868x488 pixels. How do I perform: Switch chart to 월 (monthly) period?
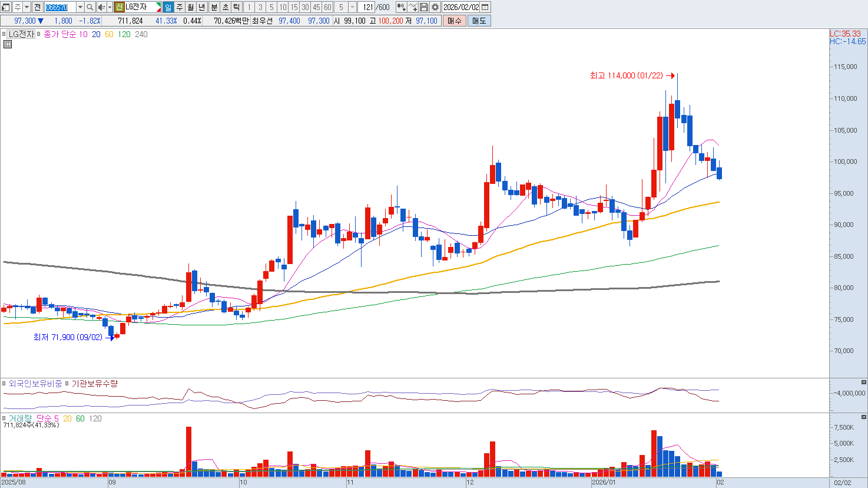click(x=191, y=7)
